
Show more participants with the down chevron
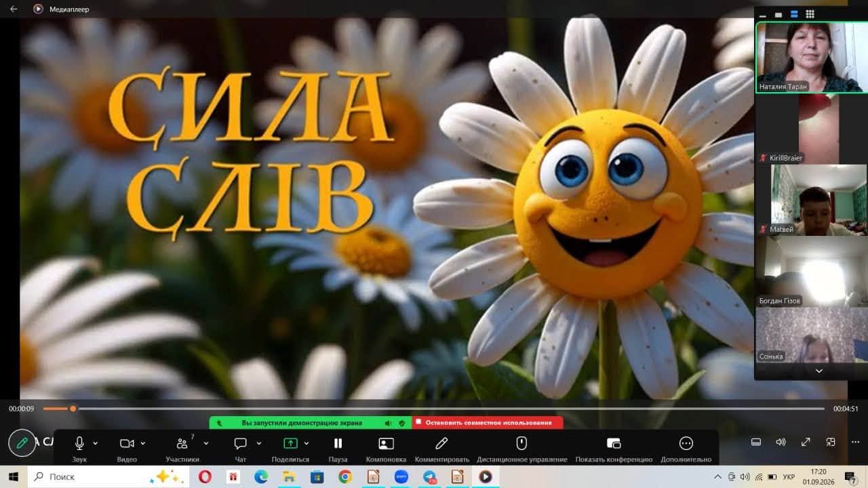[818, 371]
